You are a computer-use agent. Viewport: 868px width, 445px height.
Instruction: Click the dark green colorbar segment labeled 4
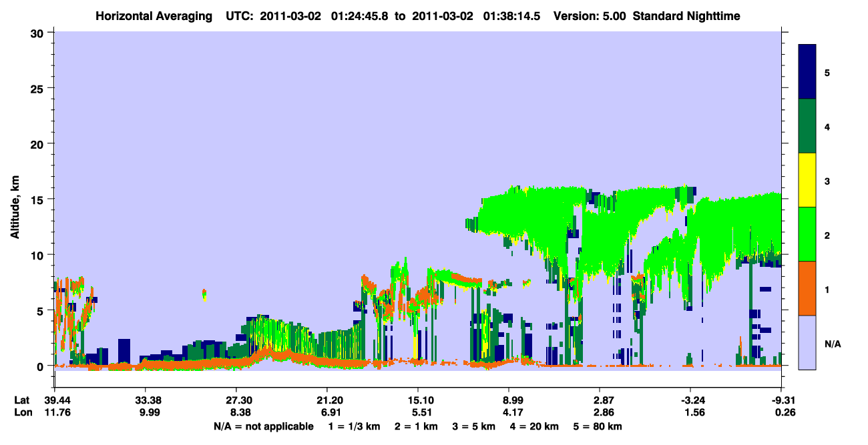click(807, 126)
